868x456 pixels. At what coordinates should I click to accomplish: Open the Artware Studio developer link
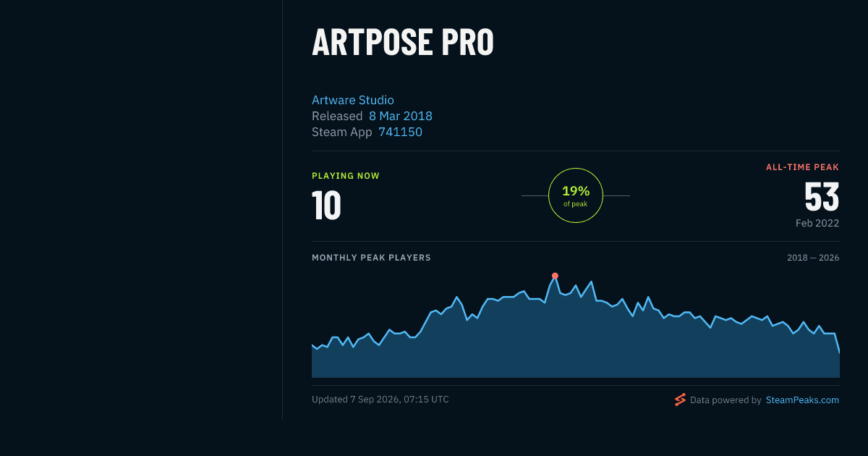pyautogui.click(x=353, y=100)
